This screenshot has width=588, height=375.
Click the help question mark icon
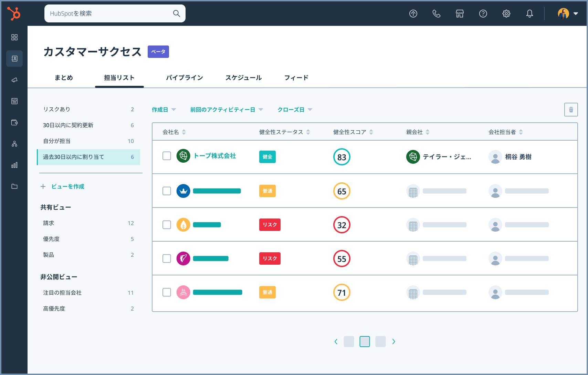point(483,14)
